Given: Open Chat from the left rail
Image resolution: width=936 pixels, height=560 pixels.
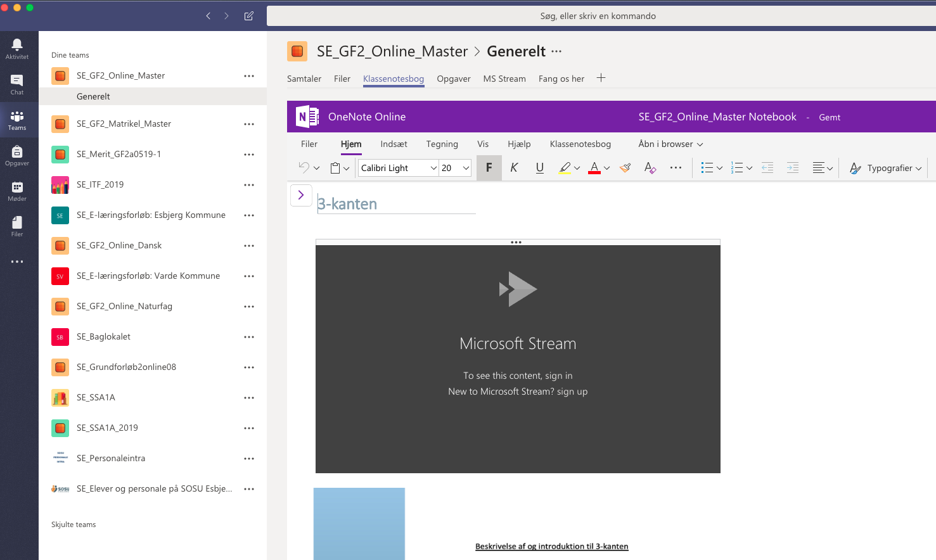Looking at the screenshot, I should tap(17, 84).
